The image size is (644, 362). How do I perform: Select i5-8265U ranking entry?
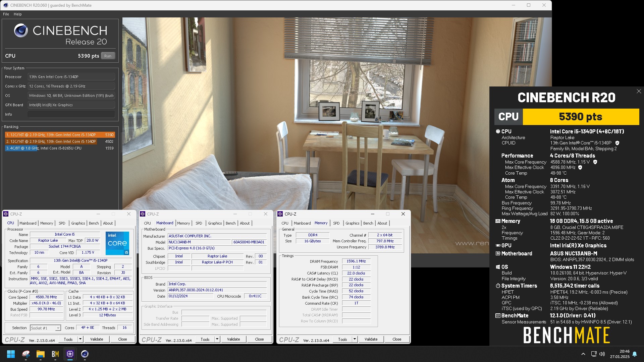60,148
